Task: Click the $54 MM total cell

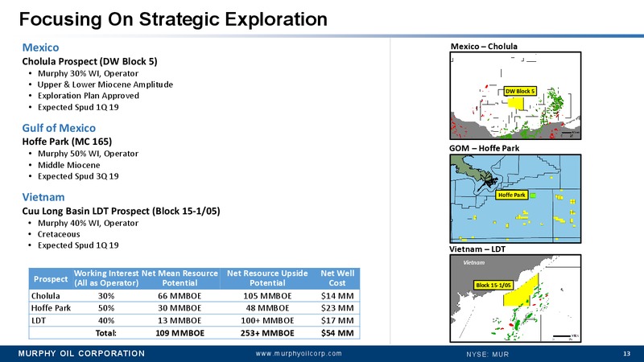Action: point(337,333)
